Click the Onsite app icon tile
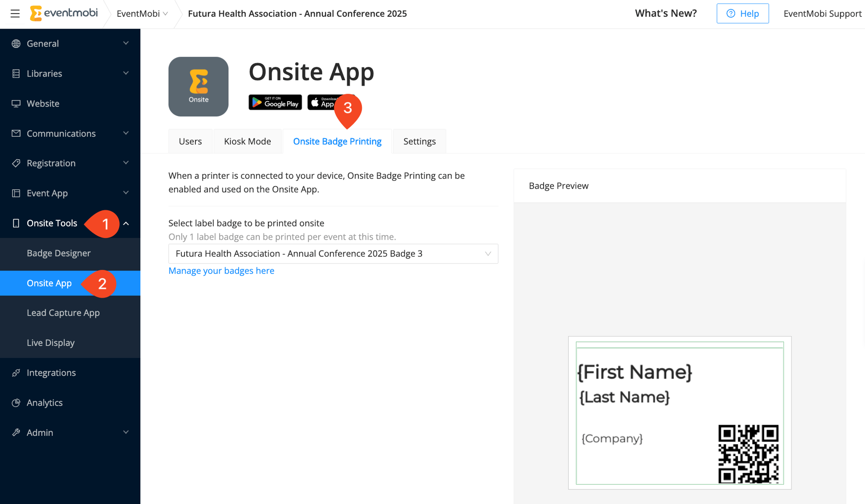 199,87
